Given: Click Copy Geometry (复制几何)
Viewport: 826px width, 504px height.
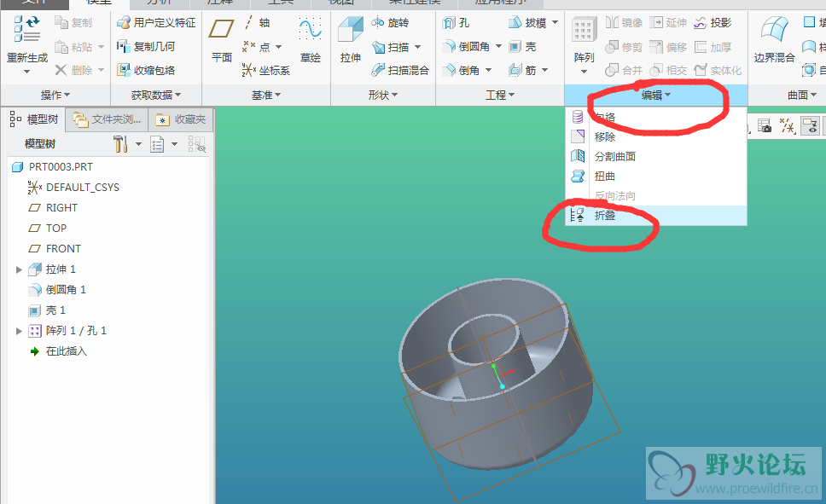Looking at the screenshot, I should (146, 46).
